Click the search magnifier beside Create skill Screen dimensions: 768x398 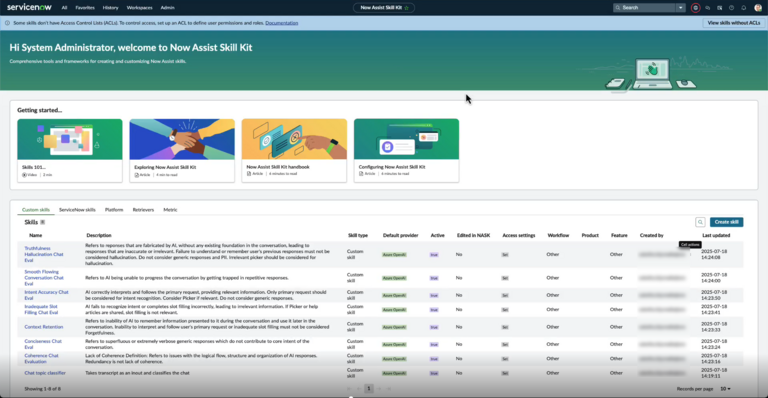pos(700,222)
